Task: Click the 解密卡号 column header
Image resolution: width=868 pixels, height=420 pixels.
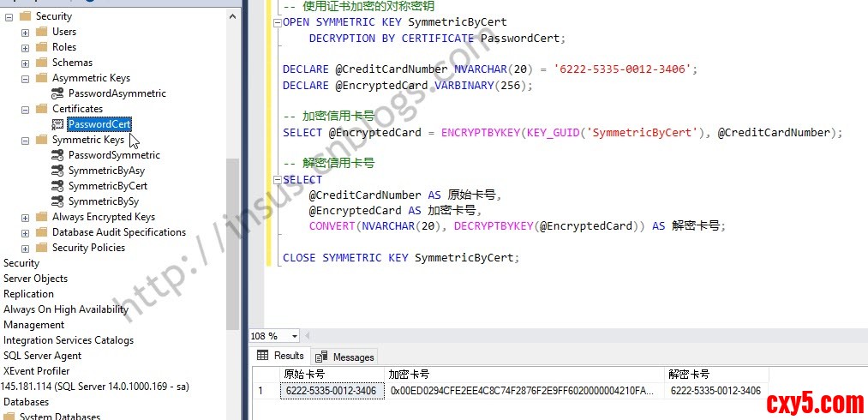Action: pyautogui.click(x=716, y=375)
